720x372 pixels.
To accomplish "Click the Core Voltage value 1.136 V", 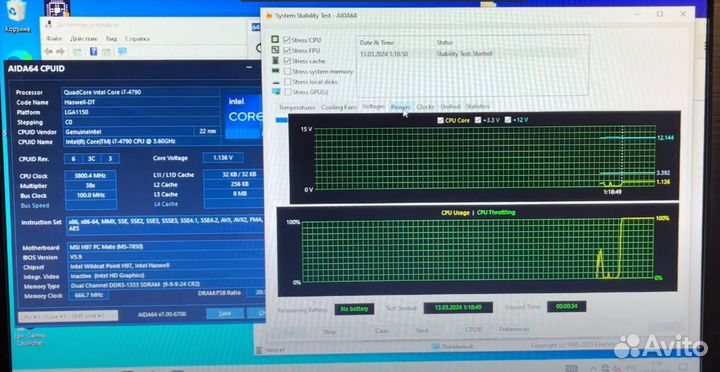I will [x=223, y=158].
